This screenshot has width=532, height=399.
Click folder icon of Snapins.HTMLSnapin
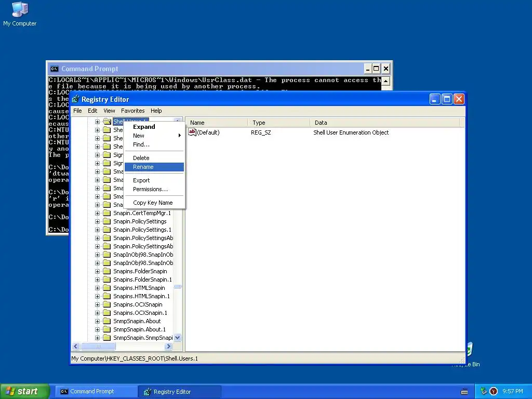pos(107,288)
